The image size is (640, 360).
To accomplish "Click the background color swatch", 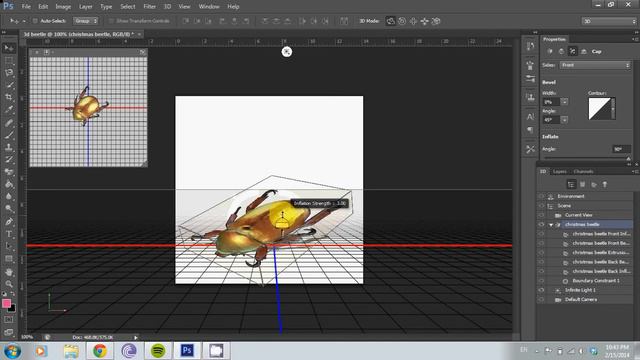I will pyautogui.click(x=13, y=309).
